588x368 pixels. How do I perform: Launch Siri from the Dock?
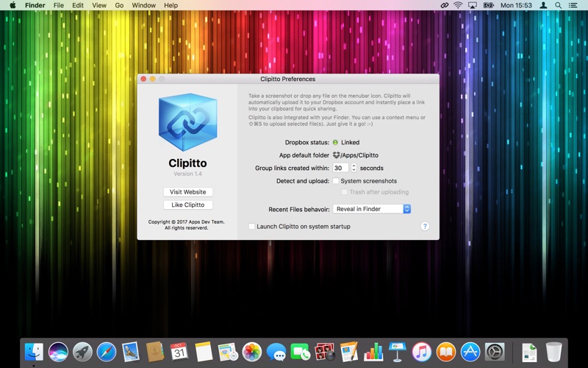tap(58, 352)
